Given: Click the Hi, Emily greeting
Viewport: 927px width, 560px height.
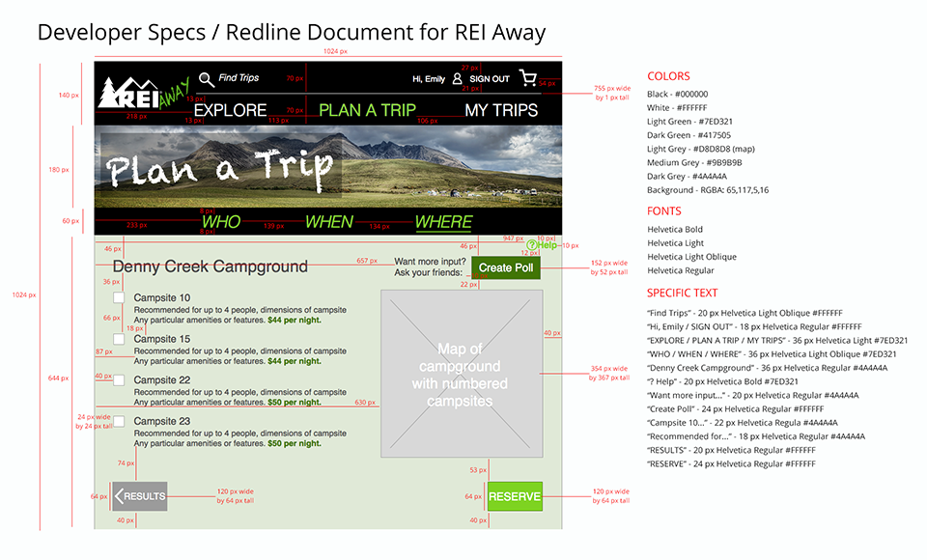Looking at the screenshot, I should (x=429, y=78).
